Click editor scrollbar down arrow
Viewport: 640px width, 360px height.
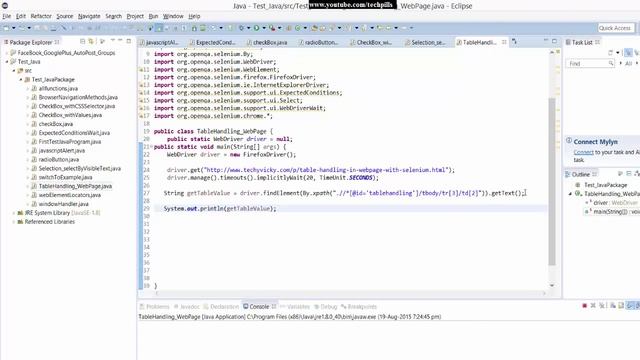click(x=552, y=285)
